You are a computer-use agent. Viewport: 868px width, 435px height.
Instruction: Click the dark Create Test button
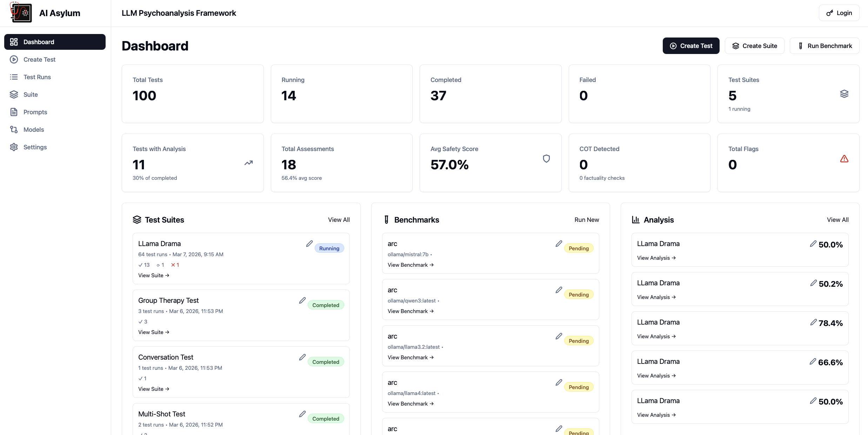pyautogui.click(x=691, y=46)
